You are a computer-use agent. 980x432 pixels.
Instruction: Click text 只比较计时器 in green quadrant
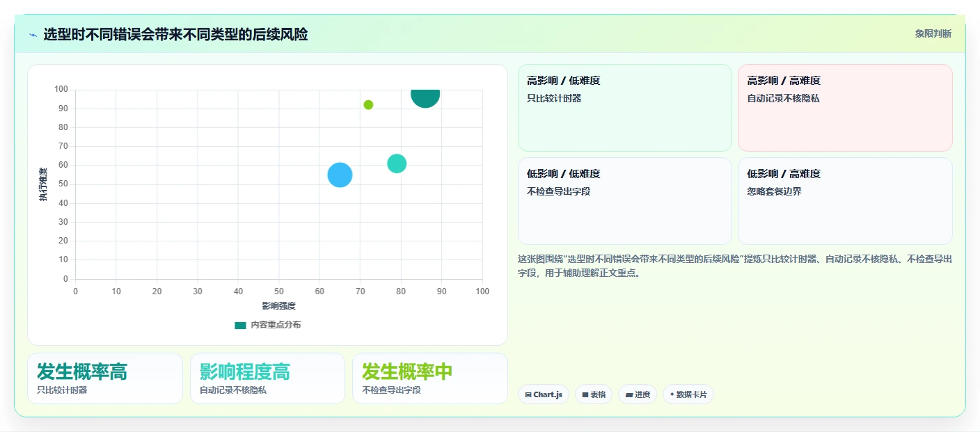click(554, 98)
